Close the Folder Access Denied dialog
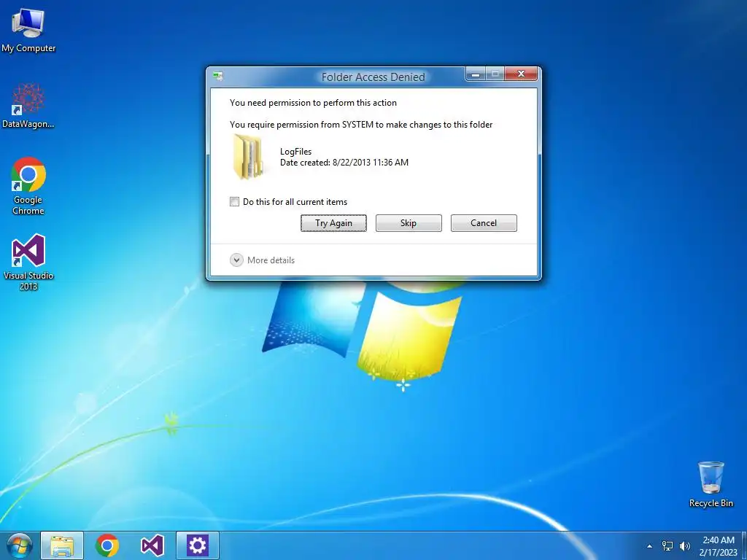Screen dimensions: 747x560 pos(521,74)
